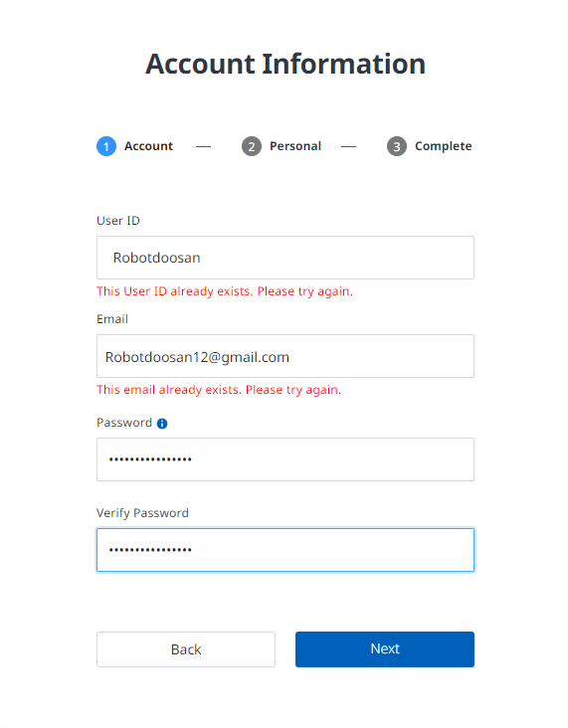The width and height of the screenshot is (568, 728).
Task: Focus the User ID input field
Action: click(x=285, y=258)
